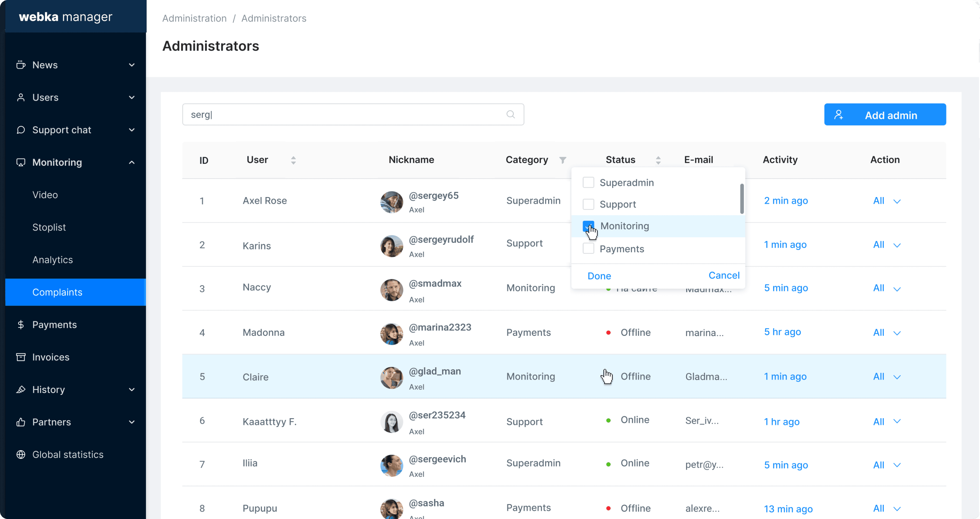Check the Superadmin filter checkbox

pos(588,183)
